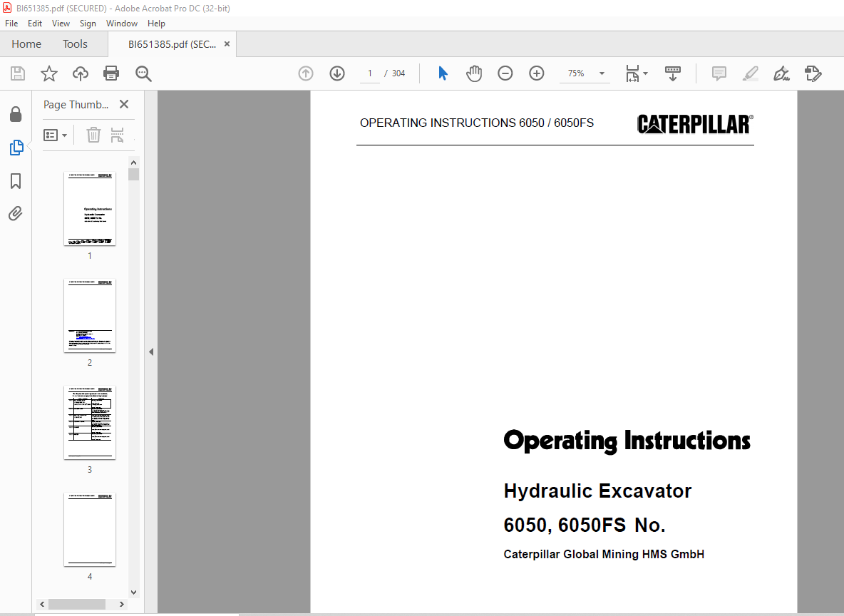Image resolution: width=844 pixels, height=616 pixels.
Task: Open Attachments paperclip panel icon
Action: pos(16,214)
